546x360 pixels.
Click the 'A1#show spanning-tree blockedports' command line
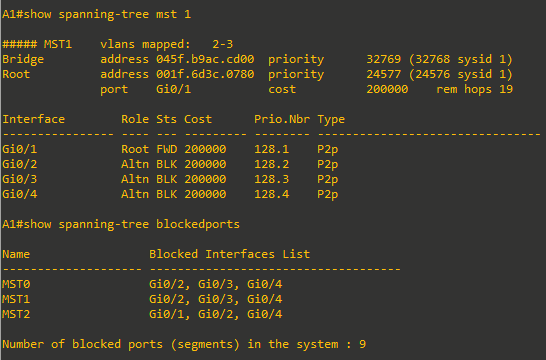click(121, 224)
